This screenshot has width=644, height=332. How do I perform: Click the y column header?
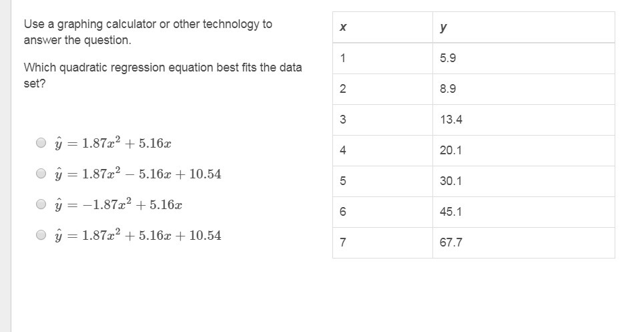444,27
